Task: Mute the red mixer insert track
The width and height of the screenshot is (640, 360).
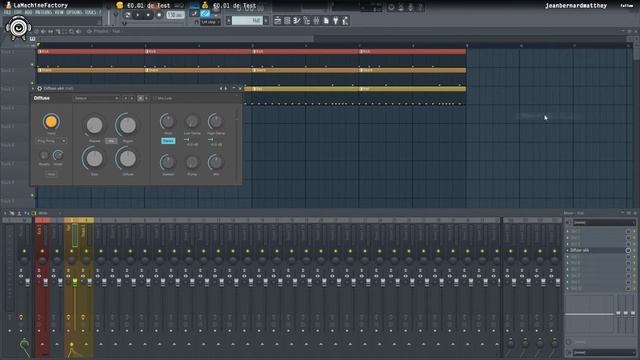Action: pyautogui.click(x=42, y=251)
